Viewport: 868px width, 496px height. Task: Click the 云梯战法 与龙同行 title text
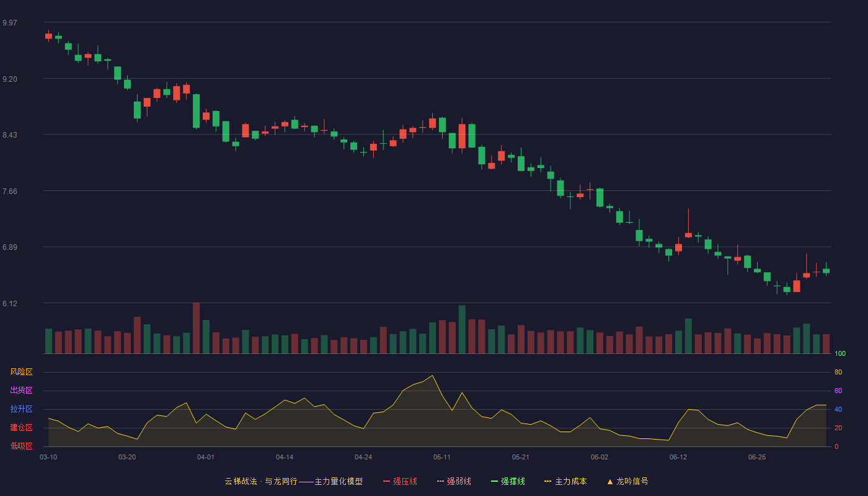pyautogui.click(x=260, y=481)
